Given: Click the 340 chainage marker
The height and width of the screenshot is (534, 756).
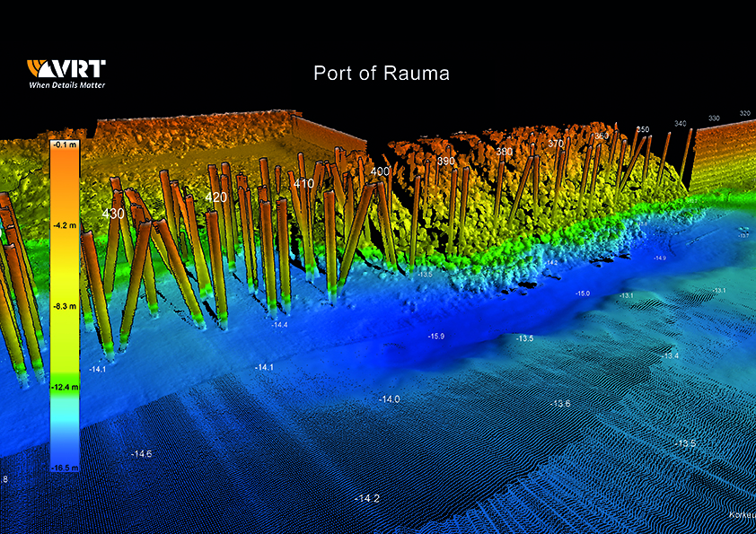Looking at the screenshot, I should (x=680, y=124).
